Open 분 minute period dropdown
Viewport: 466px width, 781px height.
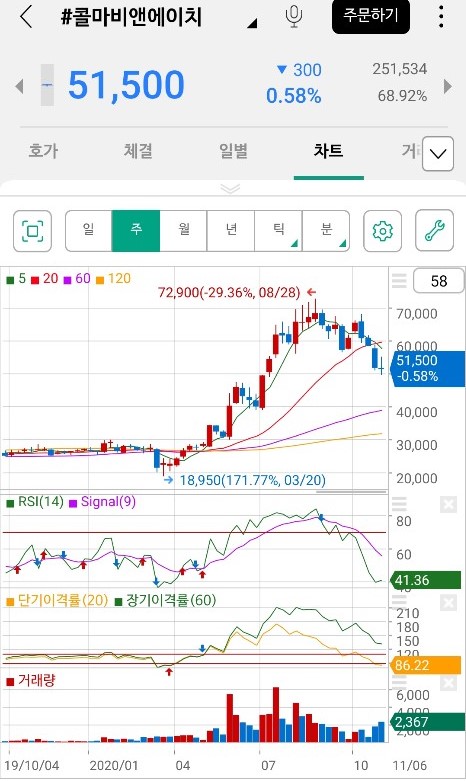pyautogui.click(x=326, y=231)
